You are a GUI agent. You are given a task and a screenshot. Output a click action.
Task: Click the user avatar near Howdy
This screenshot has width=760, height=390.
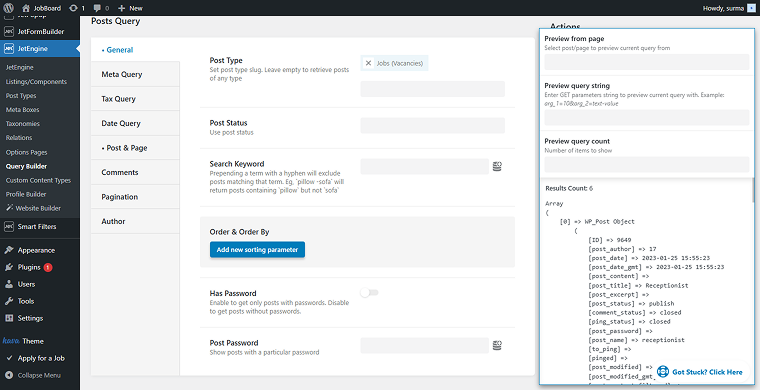tap(751, 8)
